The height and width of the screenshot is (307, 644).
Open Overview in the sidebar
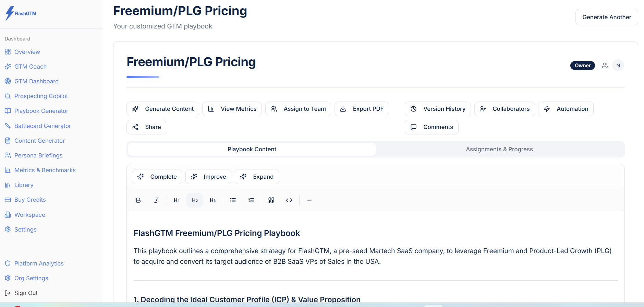click(22, 52)
